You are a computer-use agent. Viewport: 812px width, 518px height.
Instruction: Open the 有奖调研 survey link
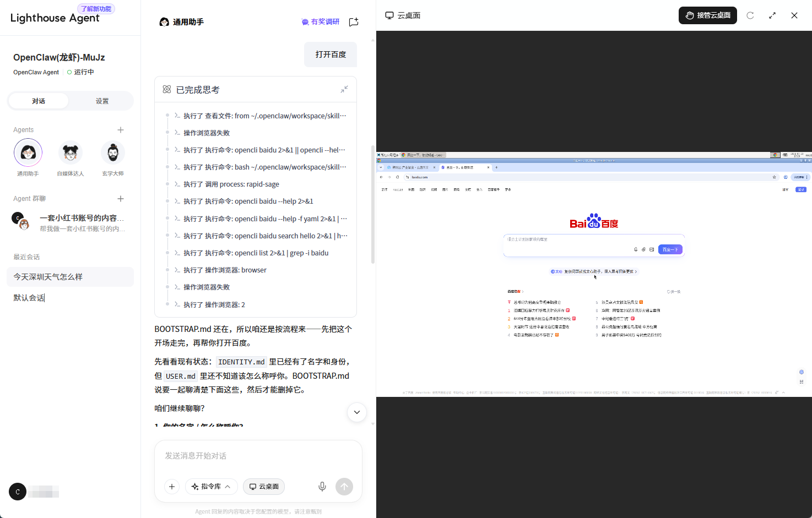(x=321, y=22)
